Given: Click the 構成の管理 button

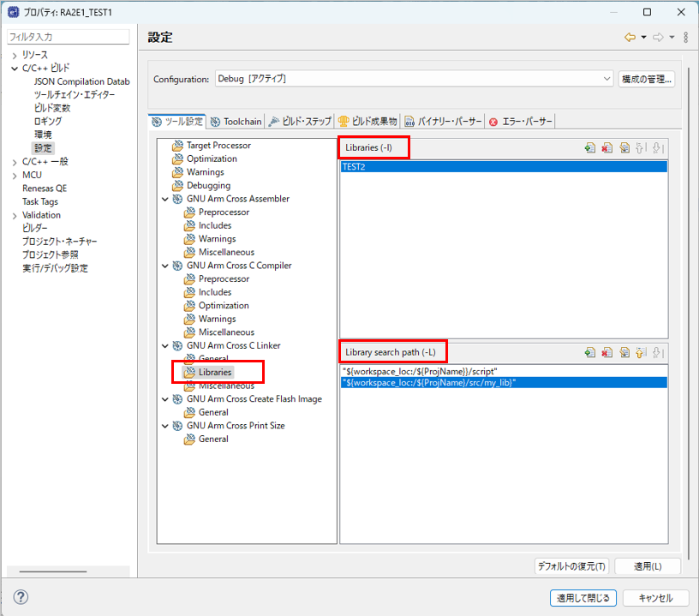Looking at the screenshot, I should click(647, 79).
